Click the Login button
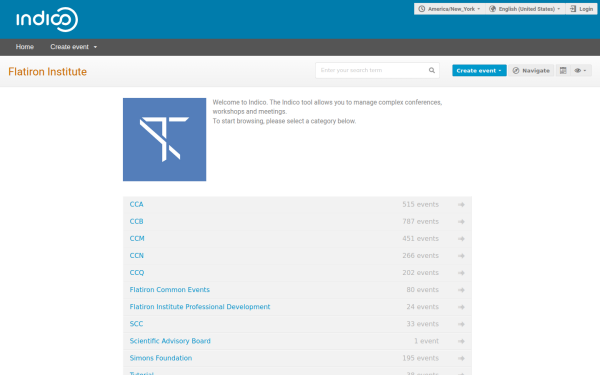 [x=582, y=9]
